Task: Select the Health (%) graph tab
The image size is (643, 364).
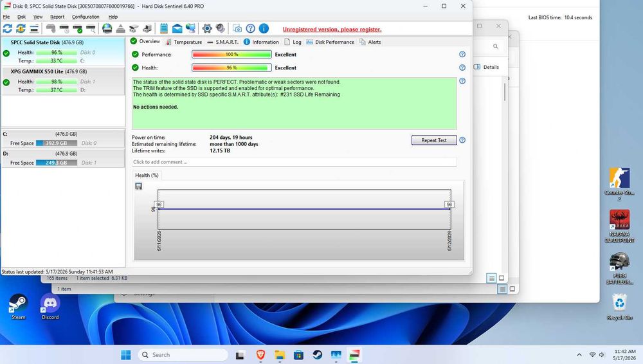Action: (147, 175)
